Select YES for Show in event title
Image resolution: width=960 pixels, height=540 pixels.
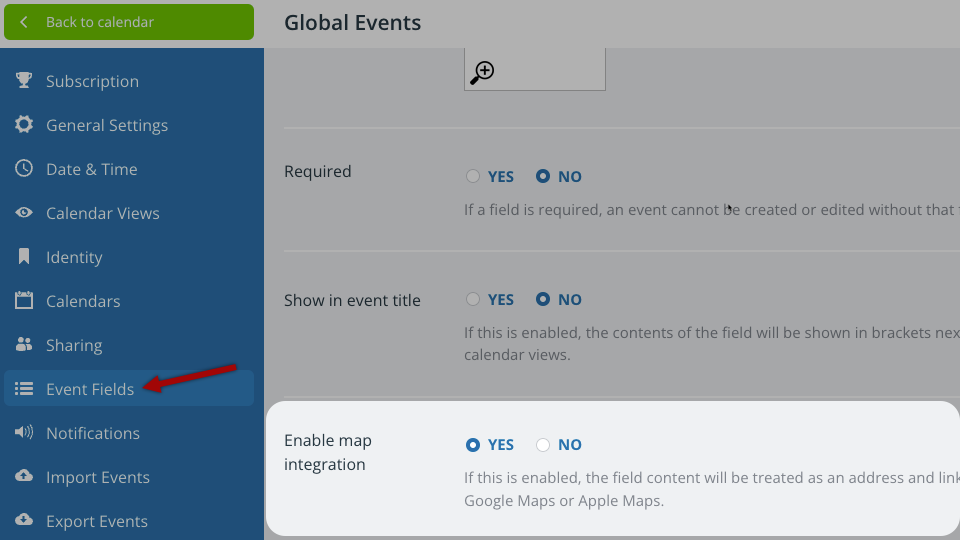click(473, 299)
